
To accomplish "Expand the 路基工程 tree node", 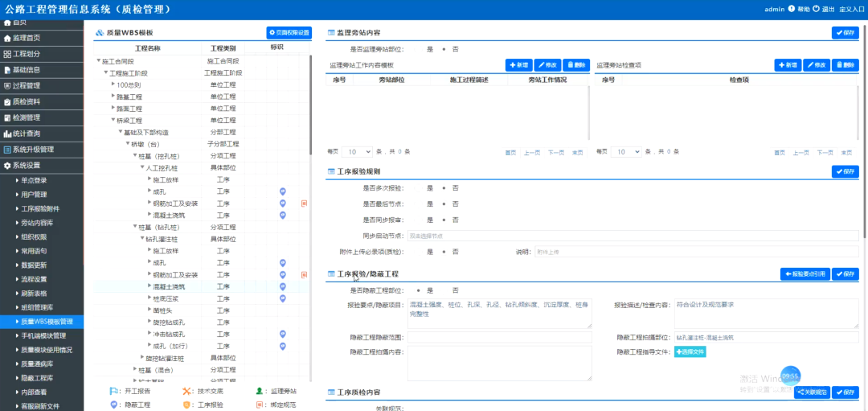I will (x=113, y=97).
